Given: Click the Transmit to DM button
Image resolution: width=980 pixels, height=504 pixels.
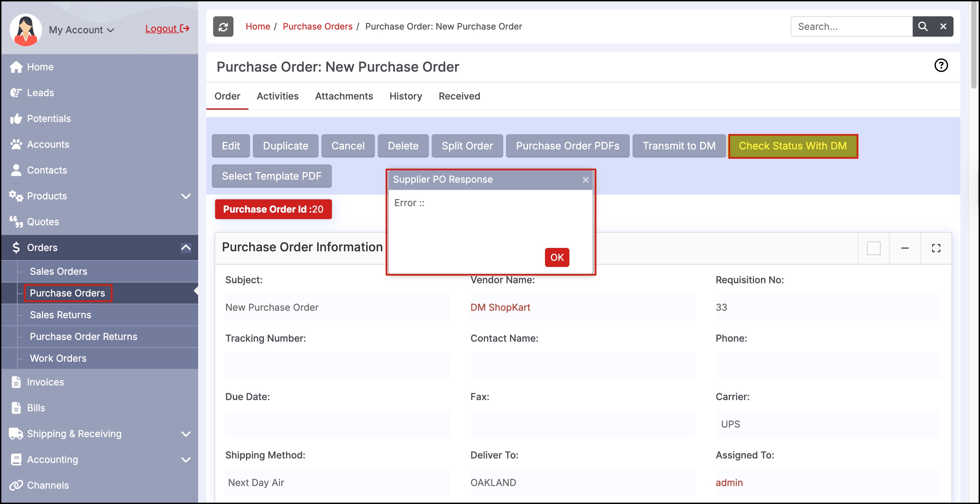Looking at the screenshot, I should [x=679, y=146].
